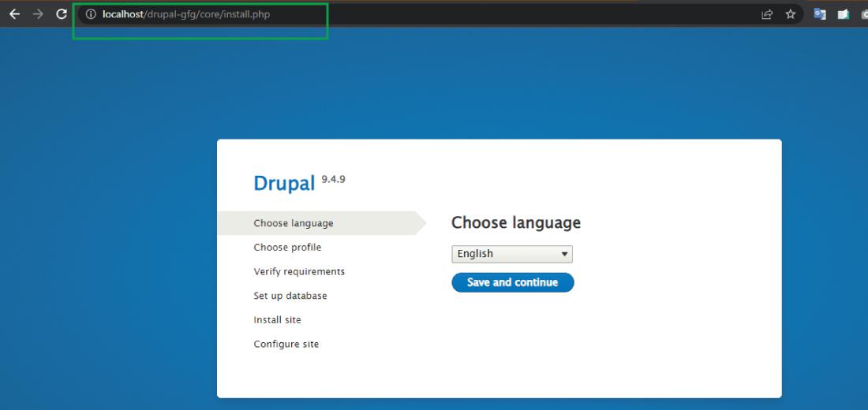This screenshot has width=868, height=410.
Task: Click the Drupal logo title
Action: pyautogui.click(x=284, y=183)
